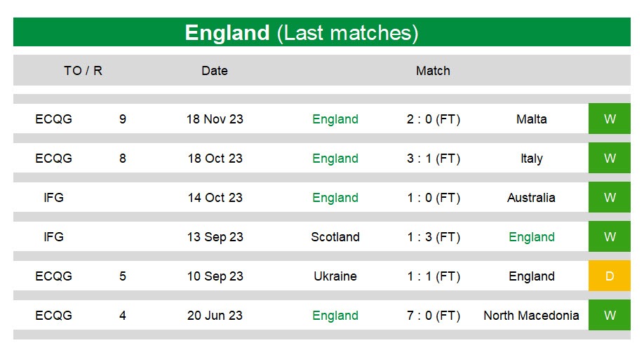Click the 7 : 0 (FT) score
This screenshot has height=357, width=644.
pos(434,316)
